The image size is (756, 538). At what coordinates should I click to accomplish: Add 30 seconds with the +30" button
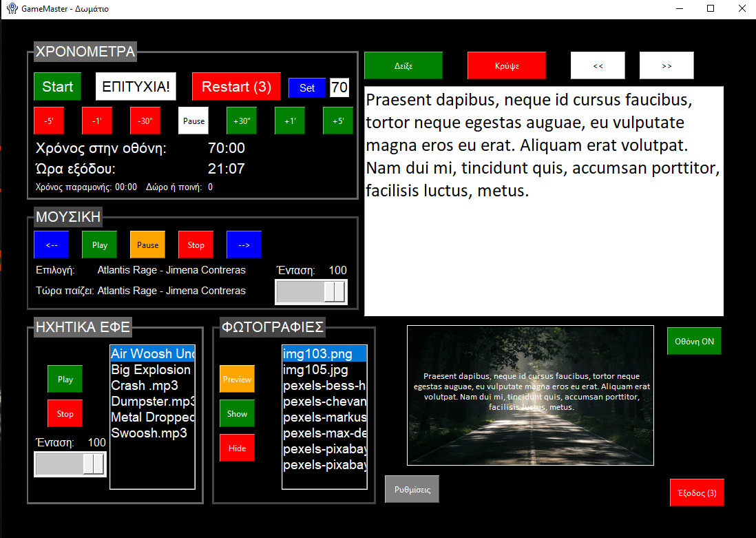pos(242,121)
